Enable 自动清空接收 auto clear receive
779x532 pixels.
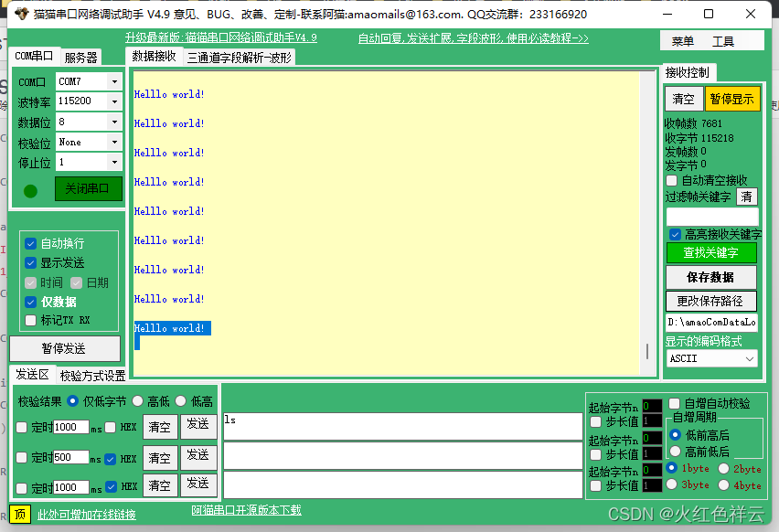pyautogui.click(x=672, y=180)
